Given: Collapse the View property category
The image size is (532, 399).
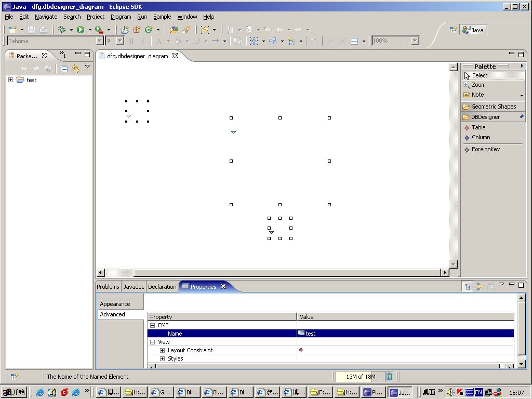Looking at the screenshot, I should coord(152,342).
